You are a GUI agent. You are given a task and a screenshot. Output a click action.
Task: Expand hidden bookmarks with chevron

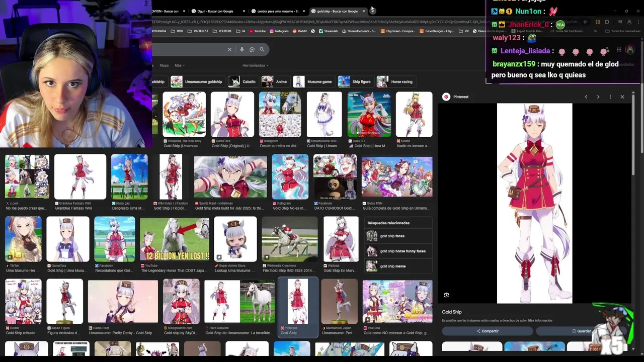[x=595, y=31]
